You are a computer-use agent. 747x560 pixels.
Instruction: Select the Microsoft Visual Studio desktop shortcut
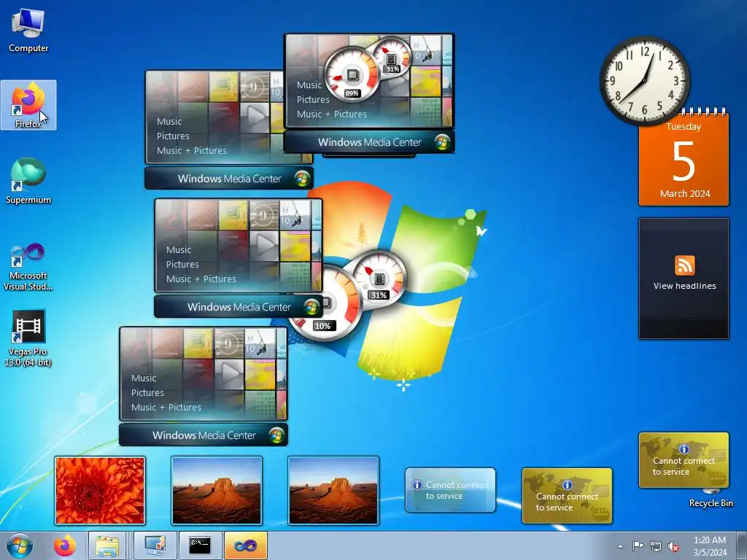pyautogui.click(x=28, y=267)
